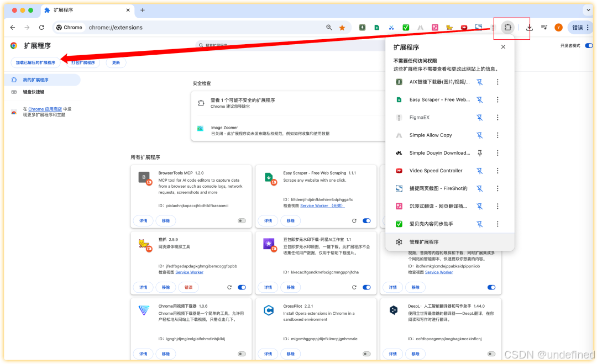
Task: Click 详情 on BrowserTools MCP card
Action: point(143,220)
